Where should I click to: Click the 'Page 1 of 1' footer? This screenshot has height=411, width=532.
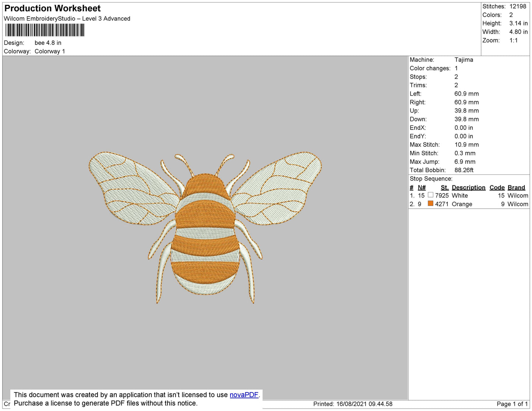pyautogui.click(x=512, y=404)
